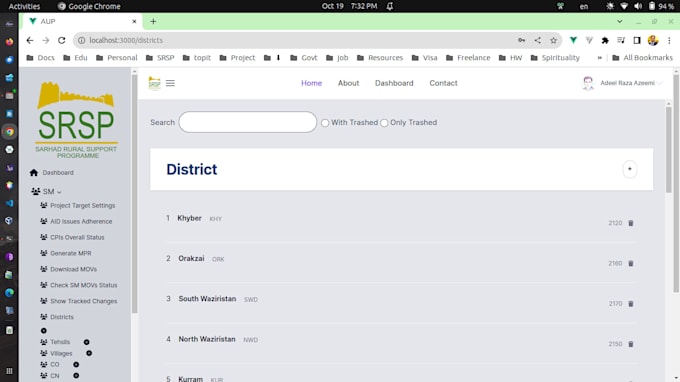This screenshot has height=382, width=680.
Task: Open Chrome three-dot menu
Action: click(x=669, y=40)
